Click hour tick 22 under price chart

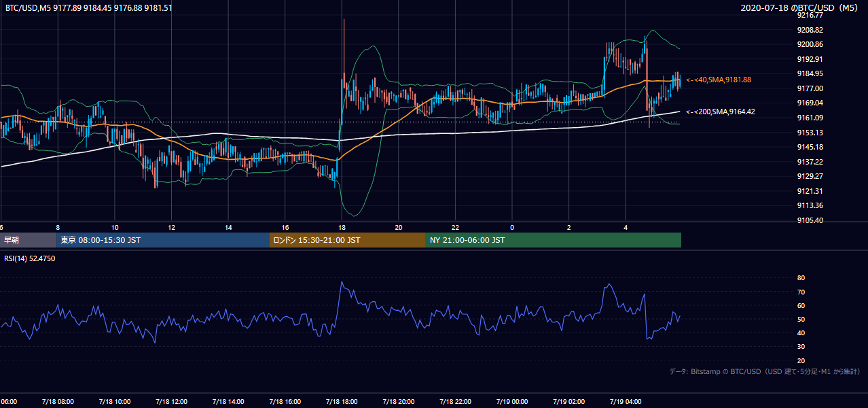455,227
